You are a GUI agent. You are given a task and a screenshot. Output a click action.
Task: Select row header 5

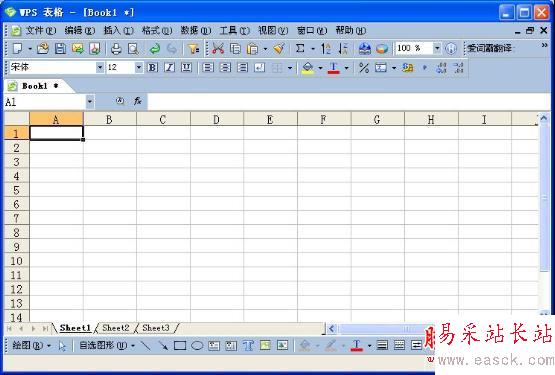click(16, 190)
